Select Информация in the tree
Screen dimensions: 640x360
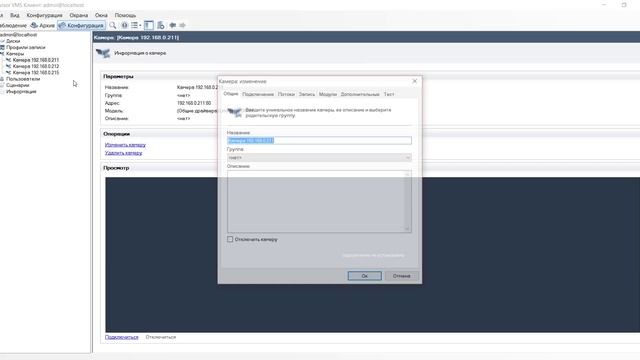(21, 92)
